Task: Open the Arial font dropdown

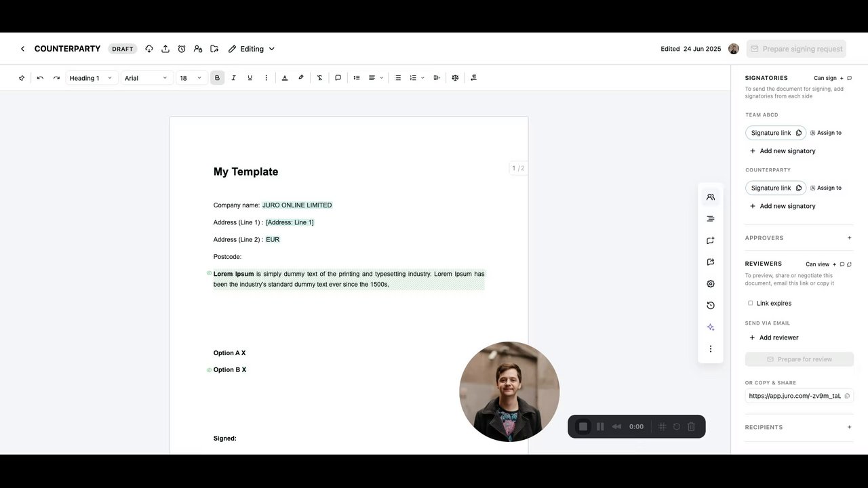Action: tap(146, 78)
